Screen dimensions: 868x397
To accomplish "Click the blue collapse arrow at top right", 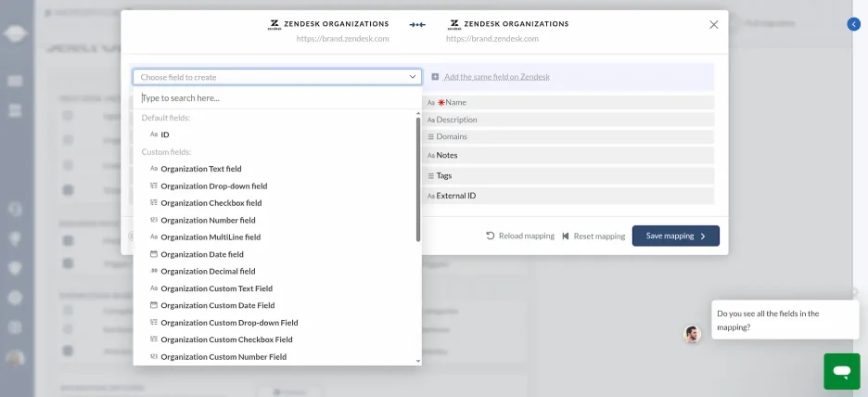I will point(853,24).
